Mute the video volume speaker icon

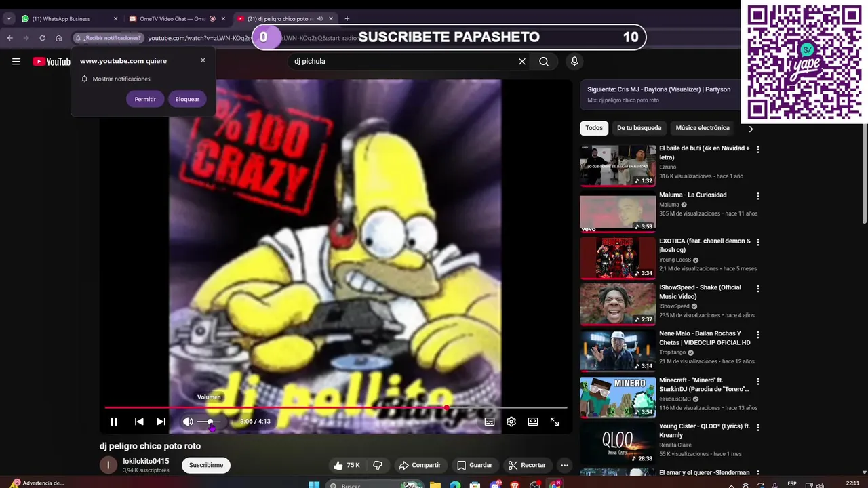coord(188,422)
